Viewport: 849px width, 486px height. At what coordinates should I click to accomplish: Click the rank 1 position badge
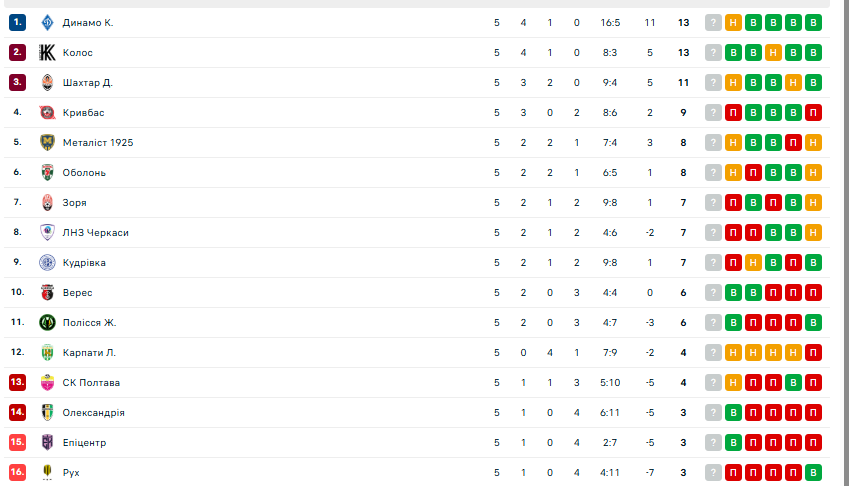click(x=17, y=23)
